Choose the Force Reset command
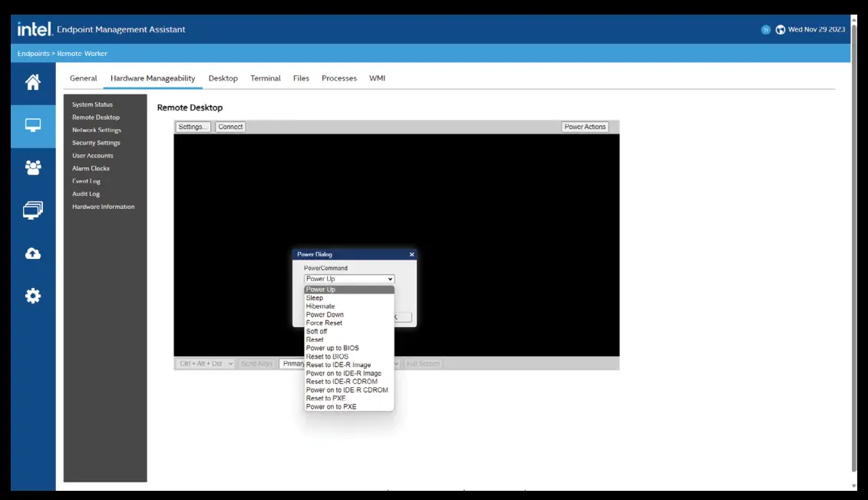Screen dimensions: 868x500 pyautogui.click(x=348, y=323)
